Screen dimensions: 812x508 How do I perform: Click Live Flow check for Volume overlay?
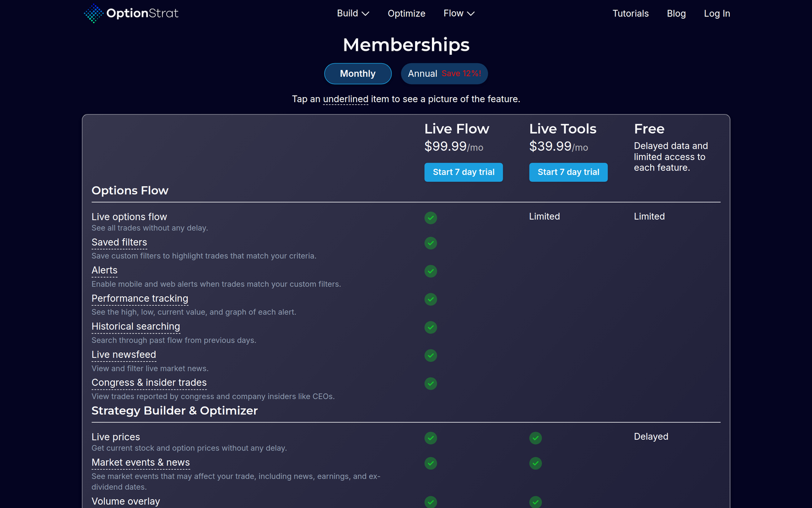pyautogui.click(x=431, y=502)
